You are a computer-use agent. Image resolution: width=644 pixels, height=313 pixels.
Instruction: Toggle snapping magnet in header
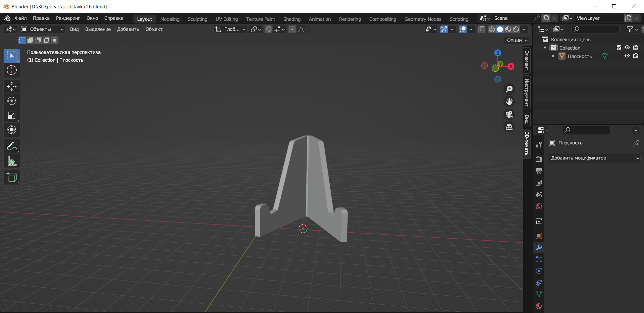click(268, 29)
